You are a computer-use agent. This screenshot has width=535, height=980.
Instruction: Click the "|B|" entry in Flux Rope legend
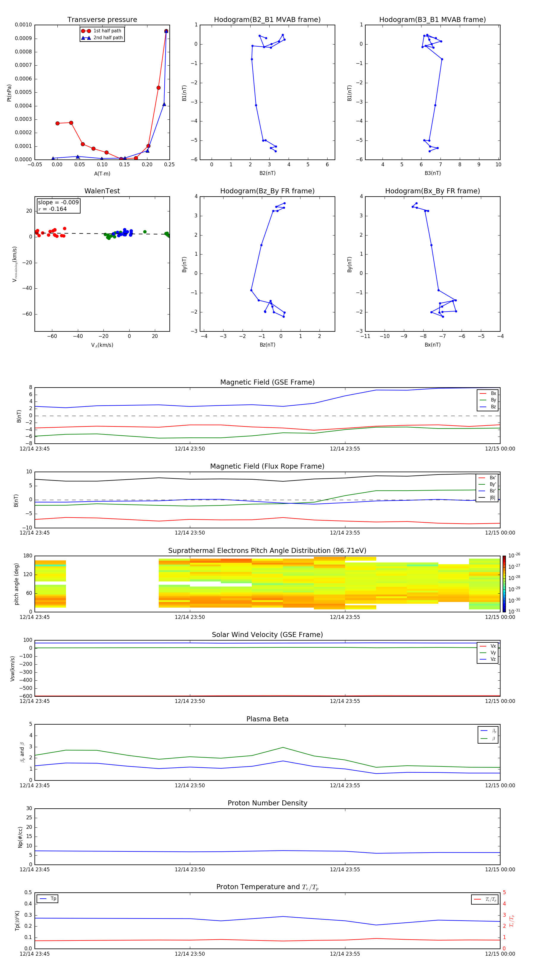[487, 498]
